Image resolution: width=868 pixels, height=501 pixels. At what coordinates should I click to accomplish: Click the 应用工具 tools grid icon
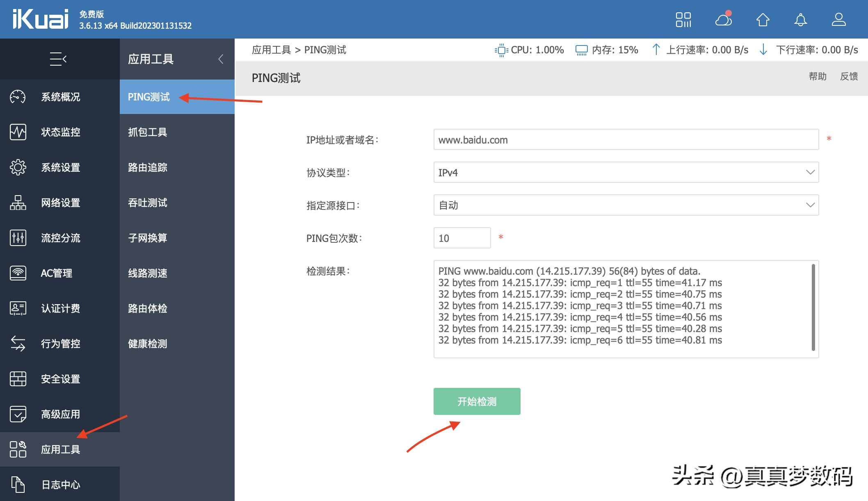[x=18, y=449]
